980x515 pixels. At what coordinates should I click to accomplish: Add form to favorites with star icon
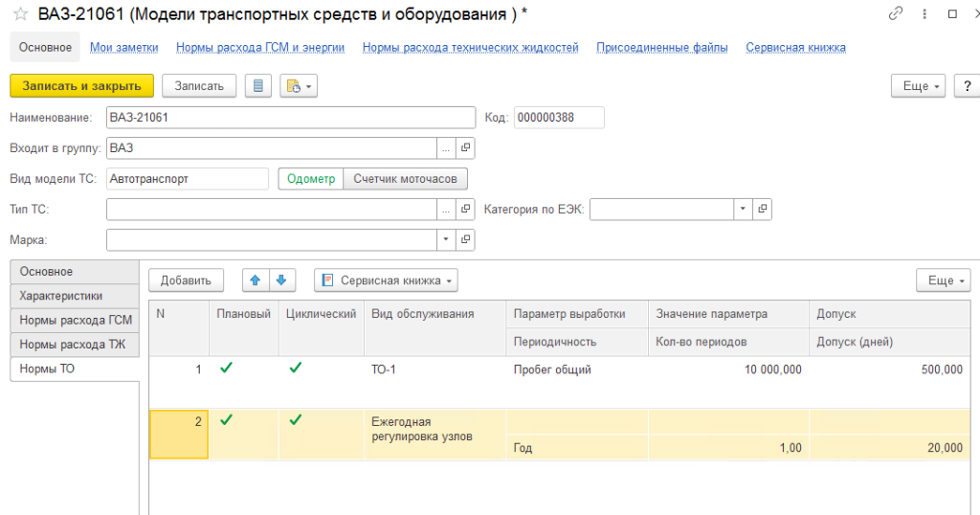pyautogui.click(x=21, y=13)
